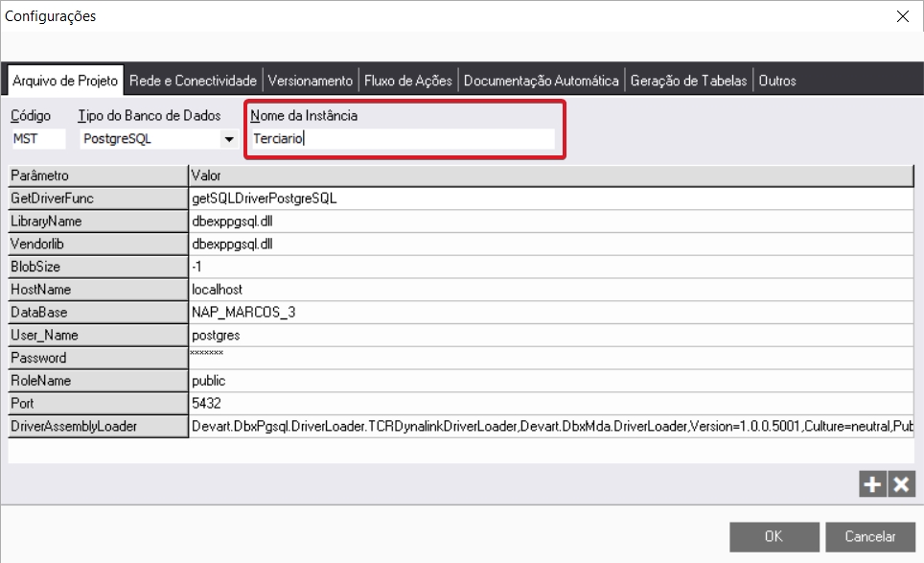Click the Nome da Instância field
Image resolution: width=924 pixels, height=563 pixels.
point(403,139)
